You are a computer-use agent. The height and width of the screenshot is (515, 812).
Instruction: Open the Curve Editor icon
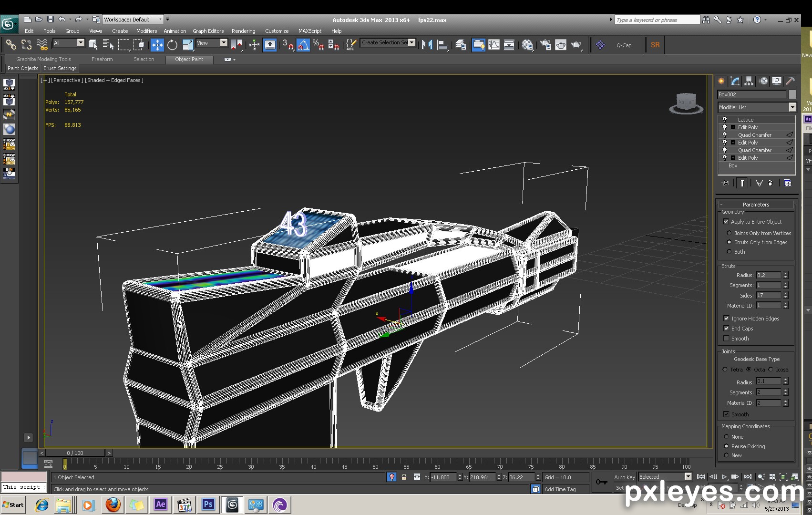494,45
